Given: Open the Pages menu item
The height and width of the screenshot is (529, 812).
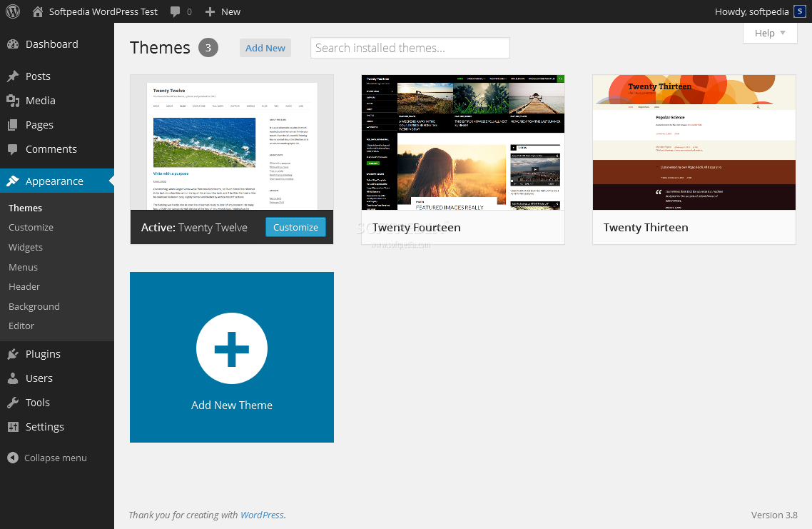Looking at the screenshot, I should [x=39, y=125].
